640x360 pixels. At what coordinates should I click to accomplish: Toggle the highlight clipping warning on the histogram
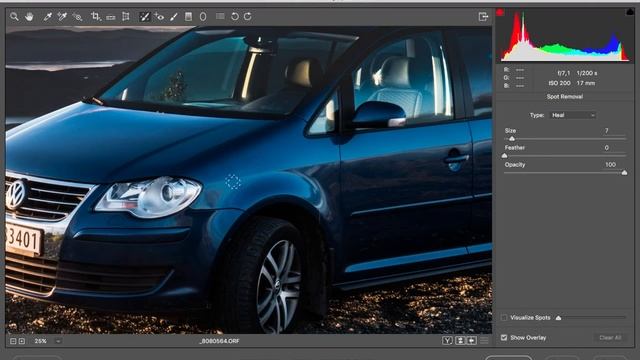(x=629, y=12)
